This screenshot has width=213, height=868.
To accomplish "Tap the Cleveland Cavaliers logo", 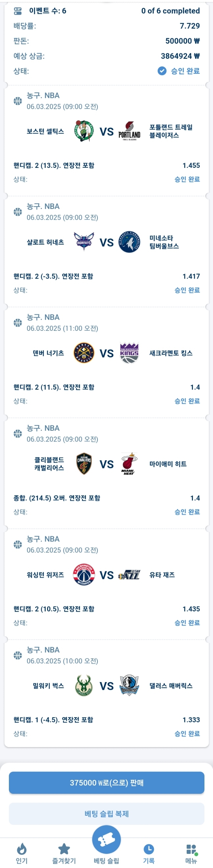I will [84, 464].
